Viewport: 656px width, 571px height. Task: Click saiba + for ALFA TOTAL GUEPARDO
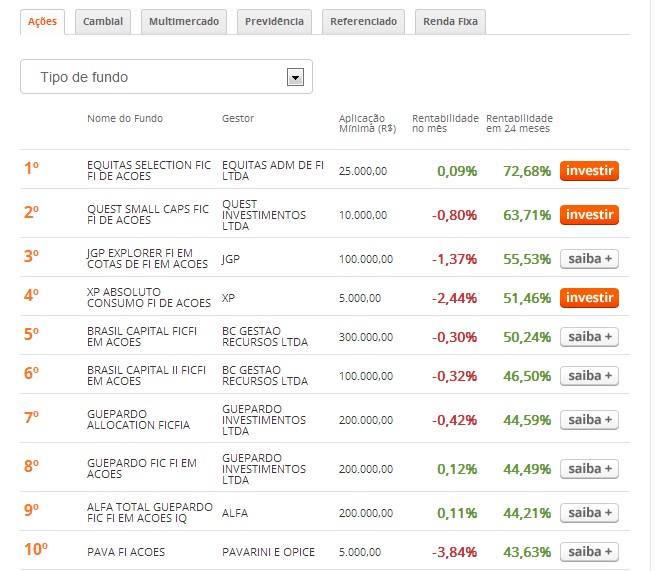tap(589, 513)
